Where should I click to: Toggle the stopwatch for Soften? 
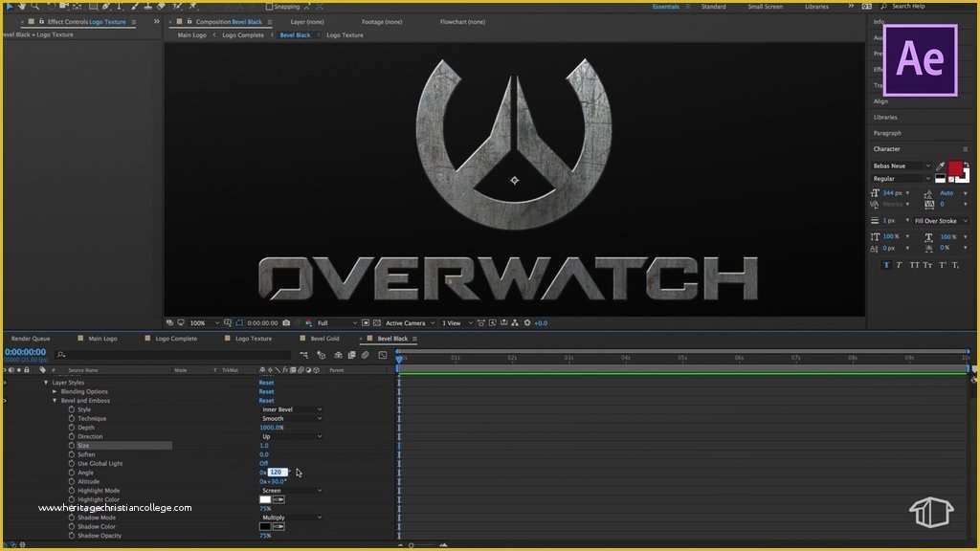[x=71, y=454]
